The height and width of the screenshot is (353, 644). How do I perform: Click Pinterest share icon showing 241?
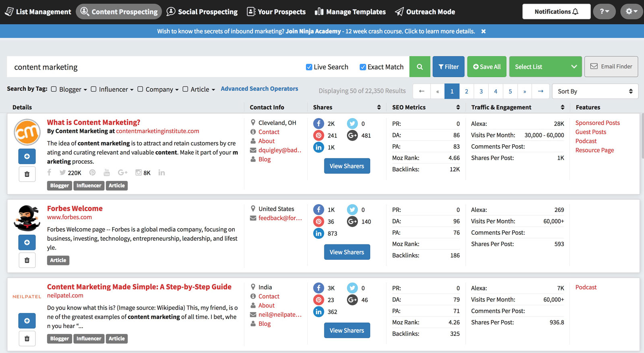[x=318, y=135]
